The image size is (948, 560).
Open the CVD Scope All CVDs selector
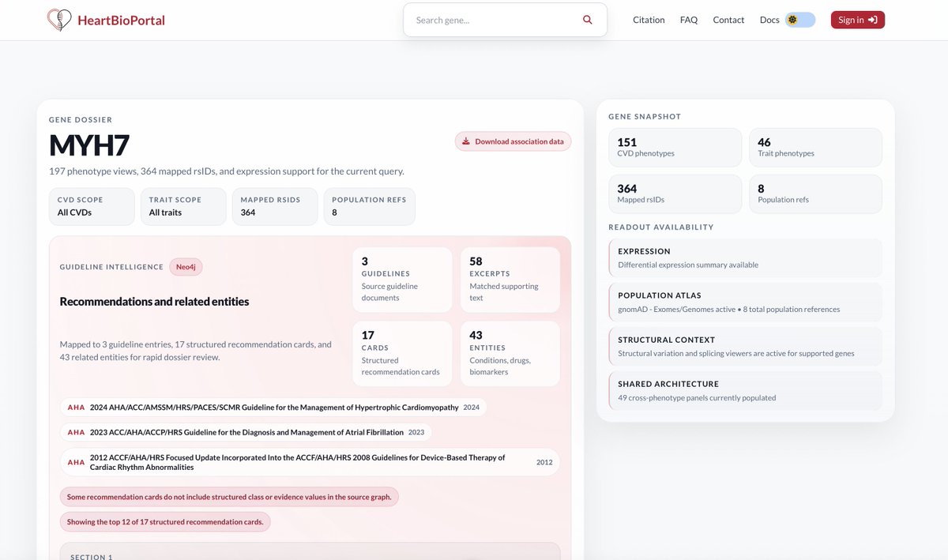[x=92, y=206]
